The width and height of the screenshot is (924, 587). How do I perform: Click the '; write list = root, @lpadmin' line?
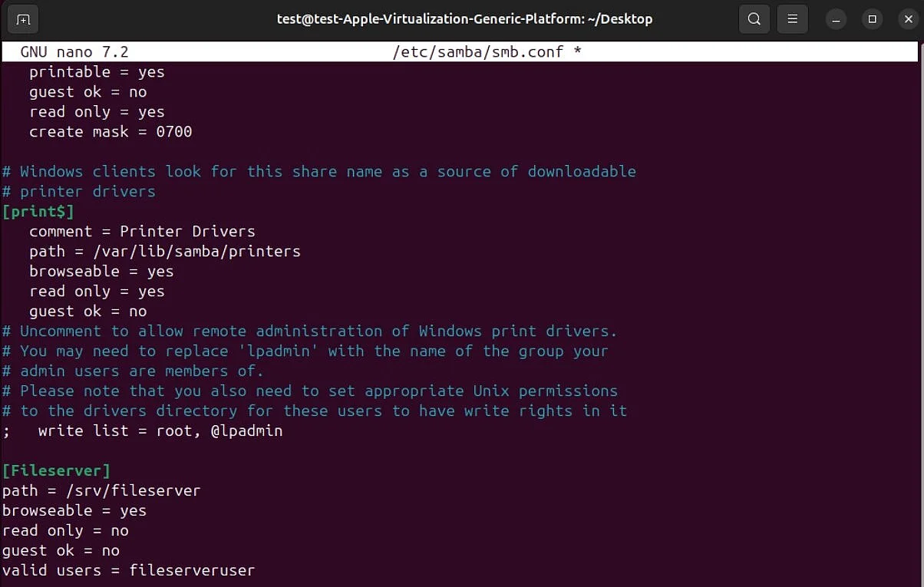[x=143, y=430]
